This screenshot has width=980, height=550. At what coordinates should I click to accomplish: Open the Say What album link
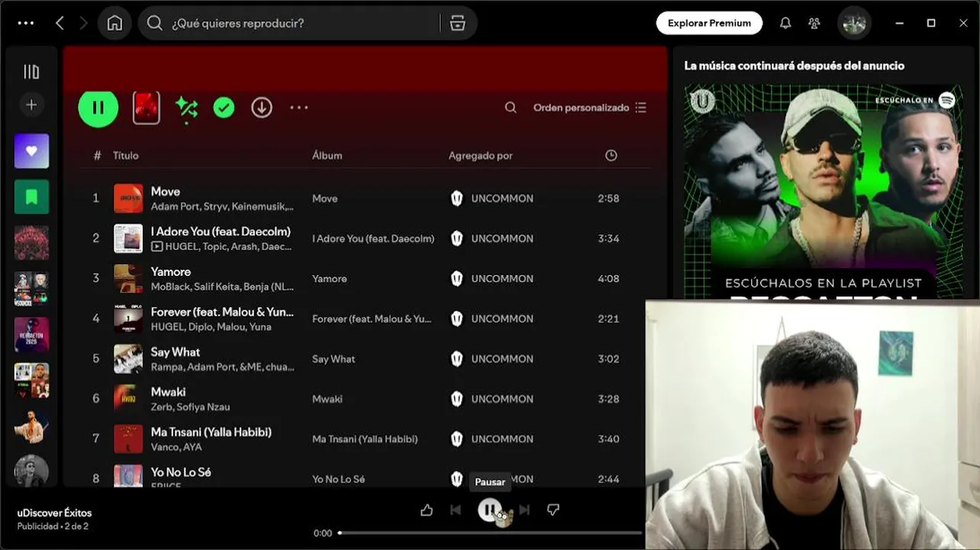334,359
